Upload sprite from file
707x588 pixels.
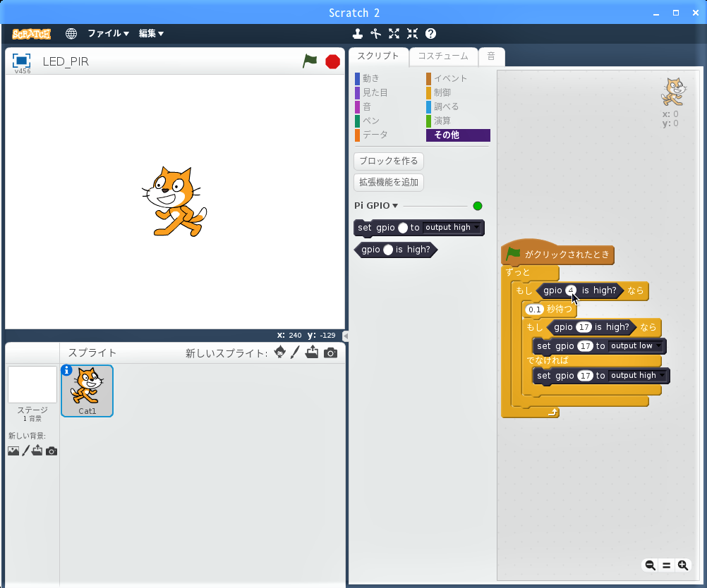click(x=312, y=353)
